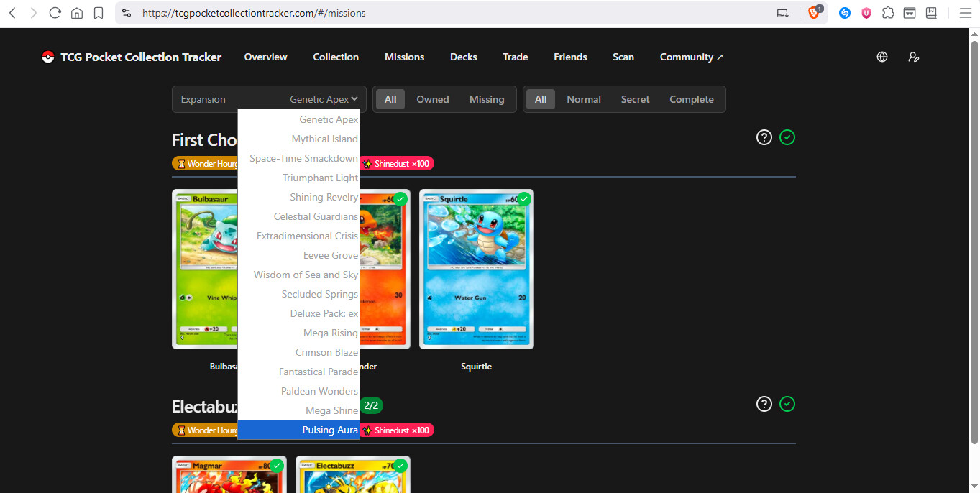The image size is (980, 493).
Task: Reload the page with refresh icon
Action: tap(55, 13)
